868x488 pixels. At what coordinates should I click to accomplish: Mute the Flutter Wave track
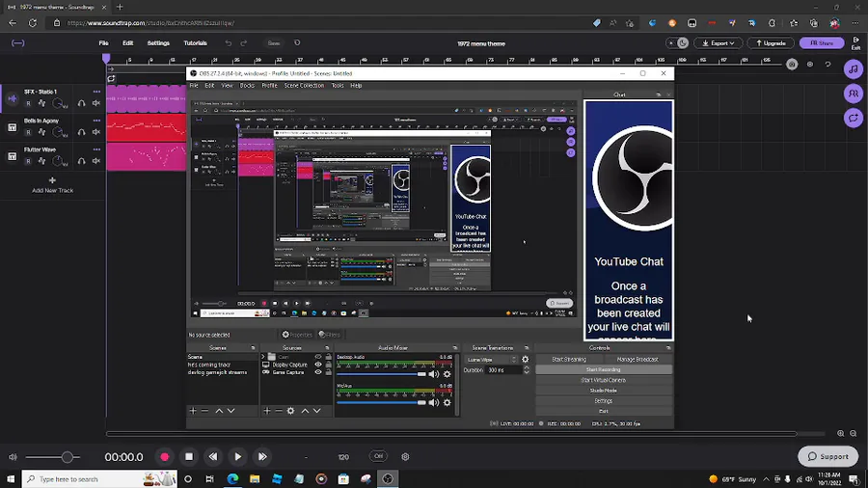click(x=96, y=160)
